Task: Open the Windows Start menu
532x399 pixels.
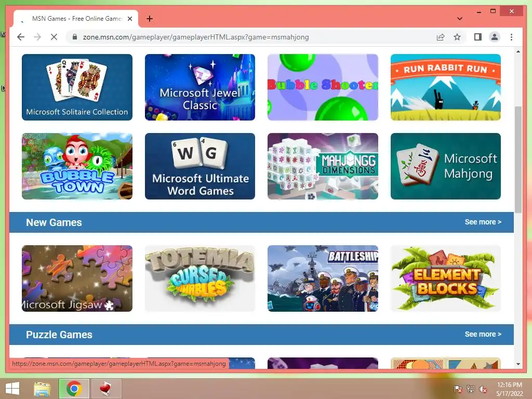Action: tap(12, 389)
